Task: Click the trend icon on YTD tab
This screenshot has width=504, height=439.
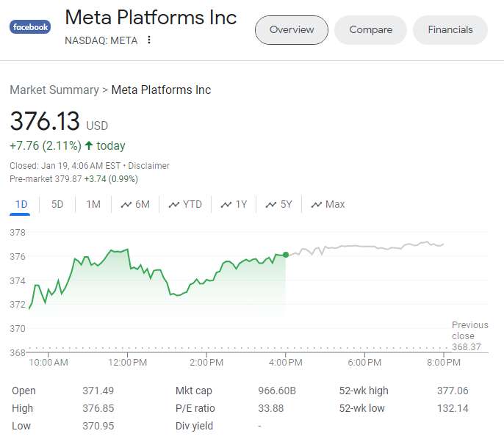Action: [x=174, y=204]
